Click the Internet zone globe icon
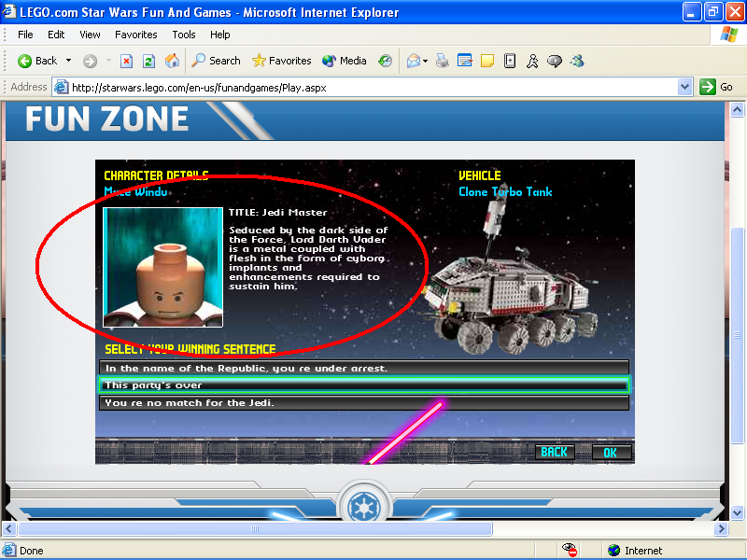The width and height of the screenshot is (747, 560). [614, 551]
